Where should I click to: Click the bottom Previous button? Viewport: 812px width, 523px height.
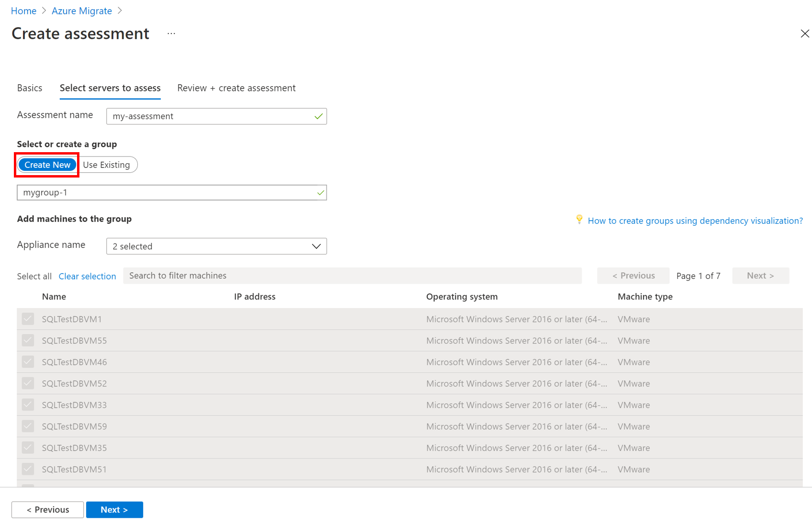(48, 510)
